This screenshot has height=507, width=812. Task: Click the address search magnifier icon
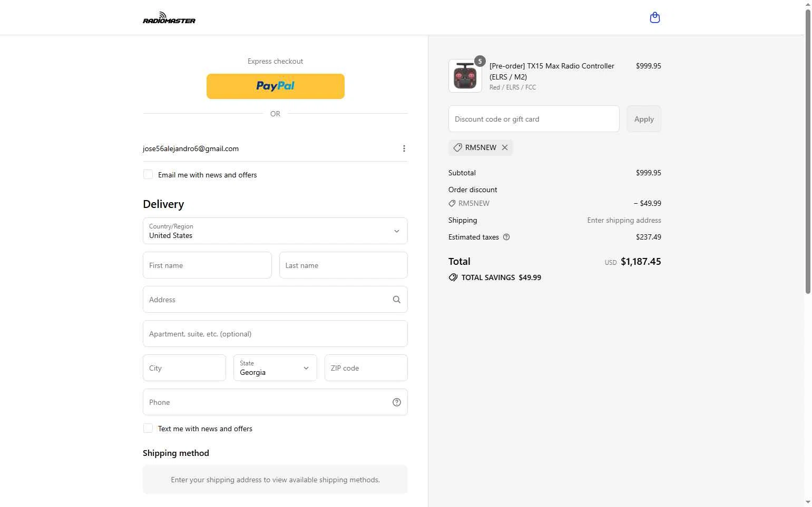click(x=397, y=300)
